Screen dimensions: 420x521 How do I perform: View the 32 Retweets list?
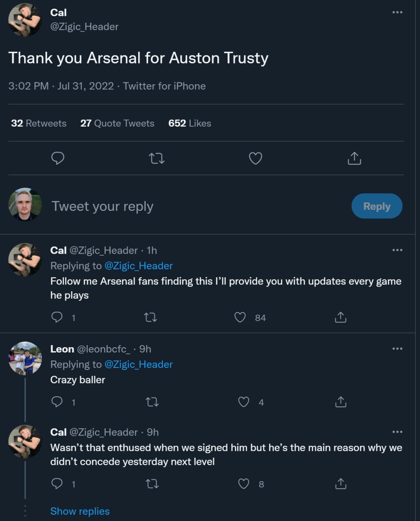click(39, 123)
